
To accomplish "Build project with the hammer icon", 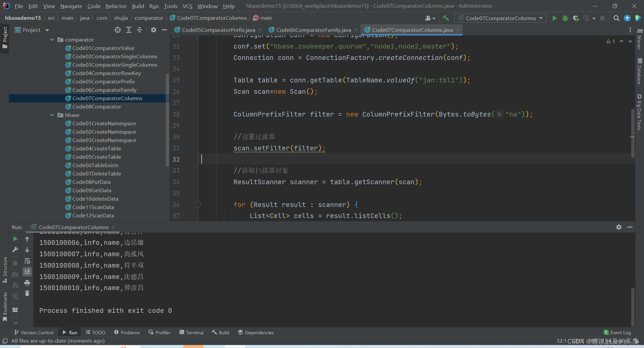I will 446,18.
